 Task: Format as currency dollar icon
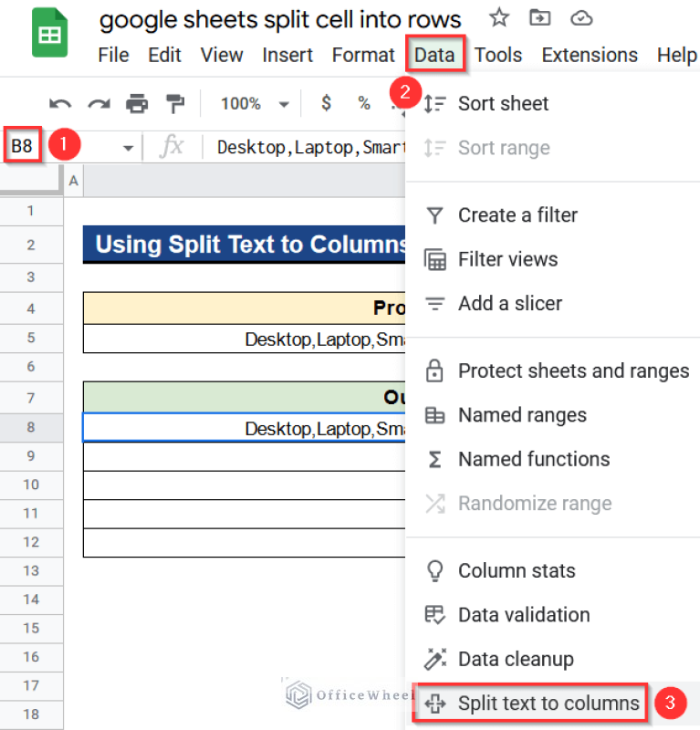click(x=326, y=104)
